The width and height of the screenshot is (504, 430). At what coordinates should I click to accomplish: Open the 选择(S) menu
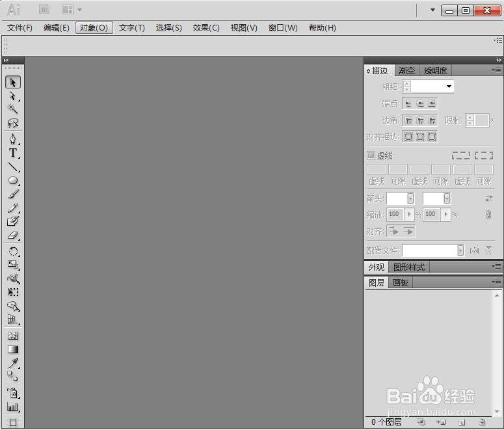pyautogui.click(x=168, y=28)
